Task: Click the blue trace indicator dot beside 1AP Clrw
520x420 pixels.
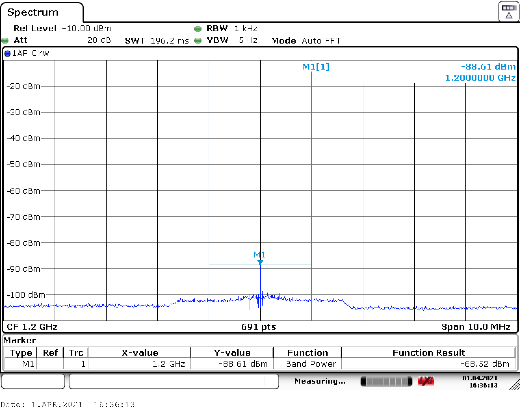Action: [x=7, y=54]
